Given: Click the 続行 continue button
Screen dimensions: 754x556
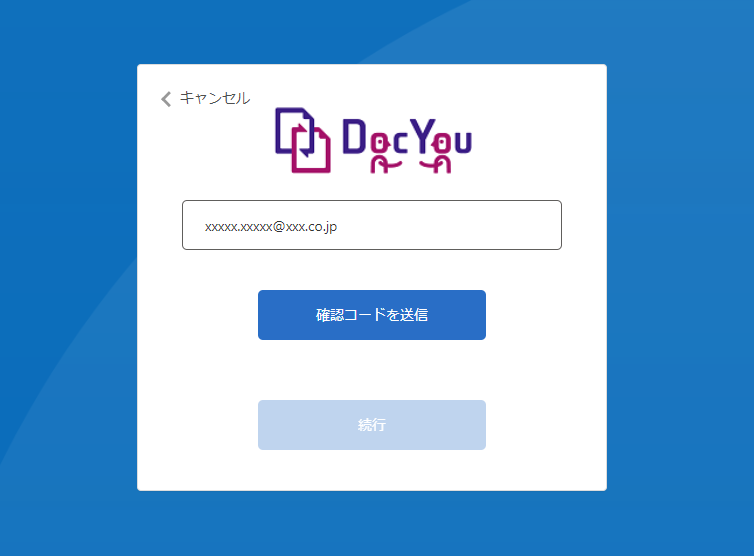Looking at the screenshot, I should (x=372, y=425).
